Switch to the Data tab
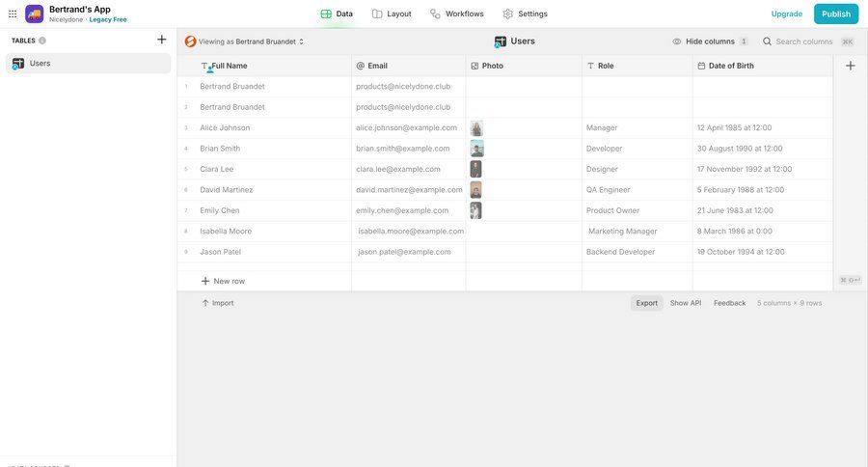 coord(337,14)
